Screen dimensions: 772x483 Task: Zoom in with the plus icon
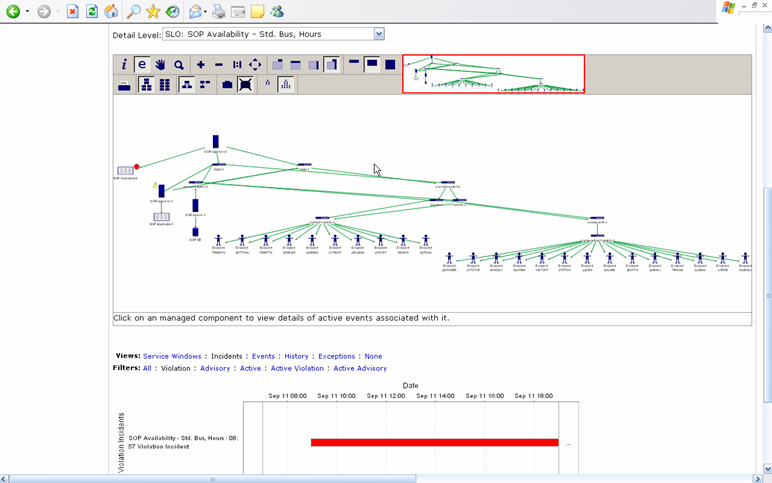click(x=200, y=65)
